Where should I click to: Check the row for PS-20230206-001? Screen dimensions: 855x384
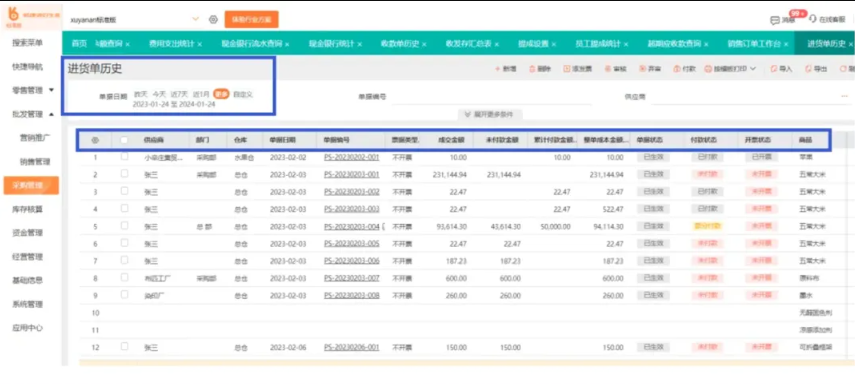click(124, 346)
